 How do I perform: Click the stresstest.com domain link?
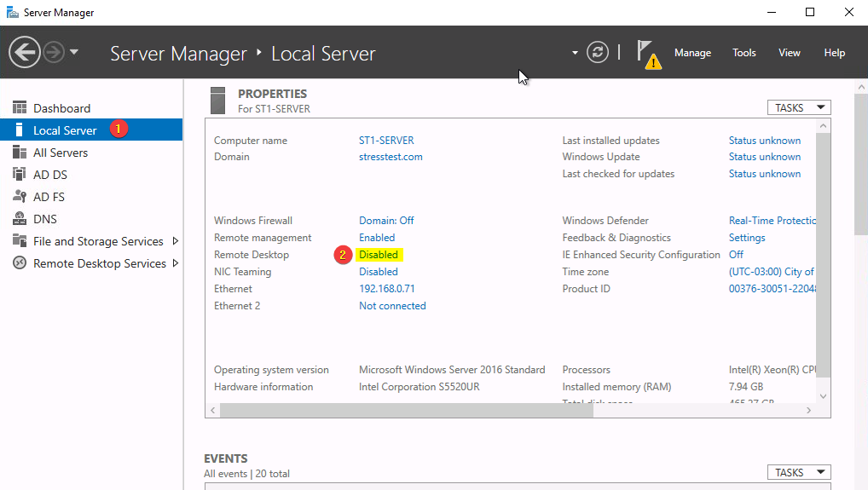[391, 157]
